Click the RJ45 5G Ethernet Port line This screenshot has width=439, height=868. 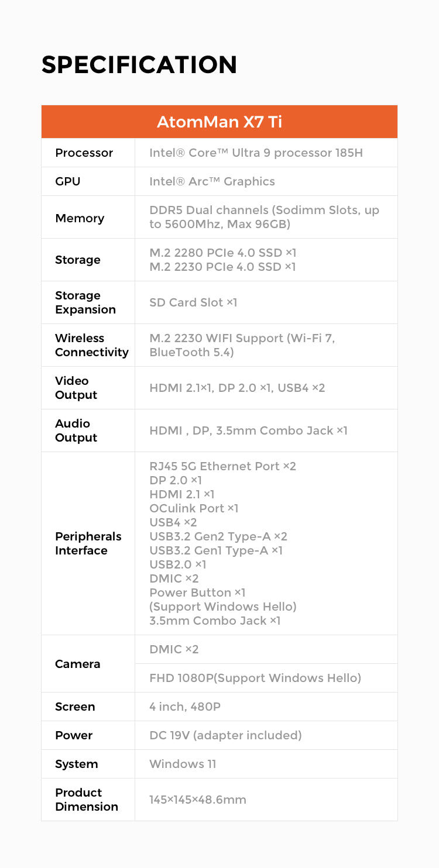tap(222, 466)
